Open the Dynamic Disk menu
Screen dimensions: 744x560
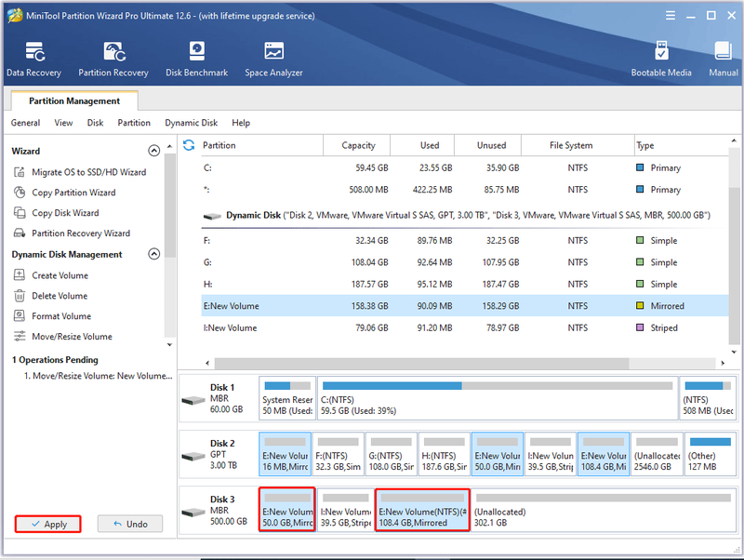tap(192, 123)
